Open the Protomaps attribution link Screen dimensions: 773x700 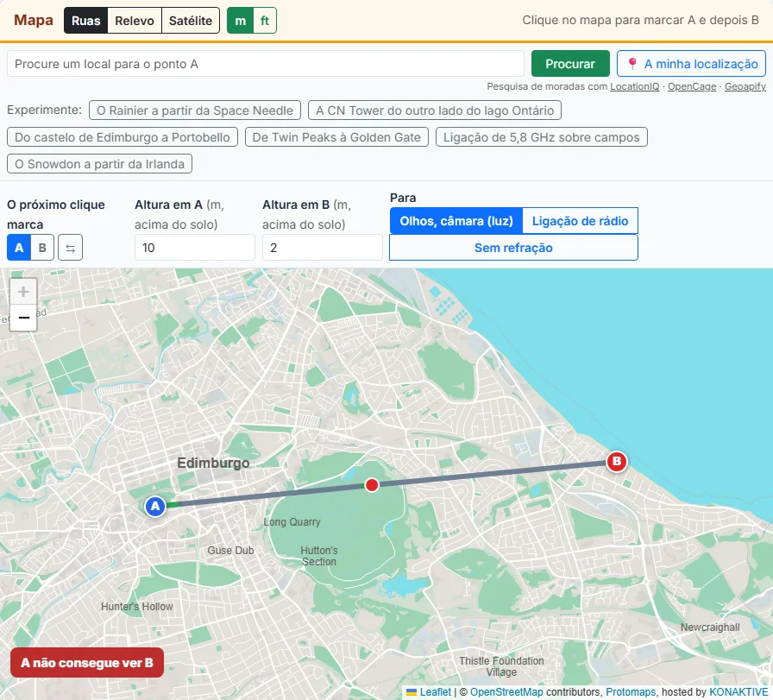click(631, 692)
